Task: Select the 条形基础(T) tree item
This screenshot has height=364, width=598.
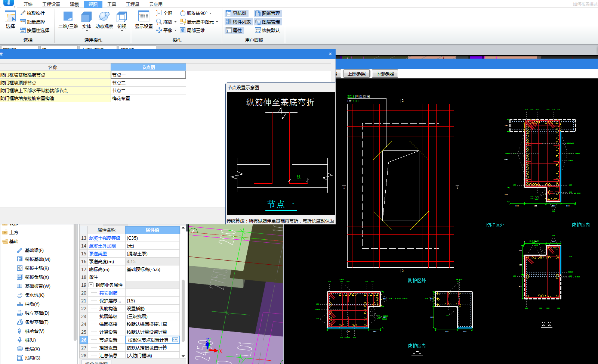Action: point(37,322)
